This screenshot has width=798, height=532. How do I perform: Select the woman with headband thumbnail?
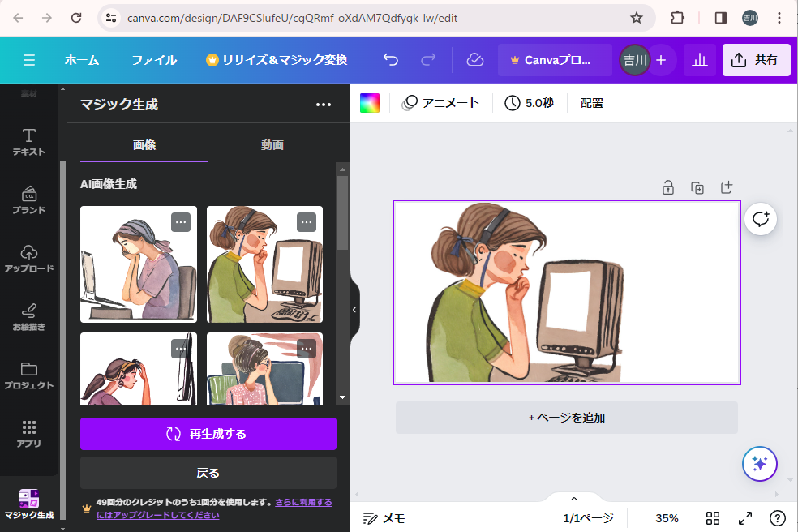click(138, 264)
